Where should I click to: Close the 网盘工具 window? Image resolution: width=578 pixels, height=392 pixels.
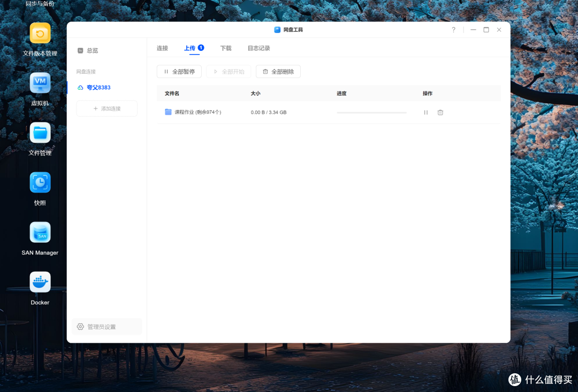click(x=499, y=30)
